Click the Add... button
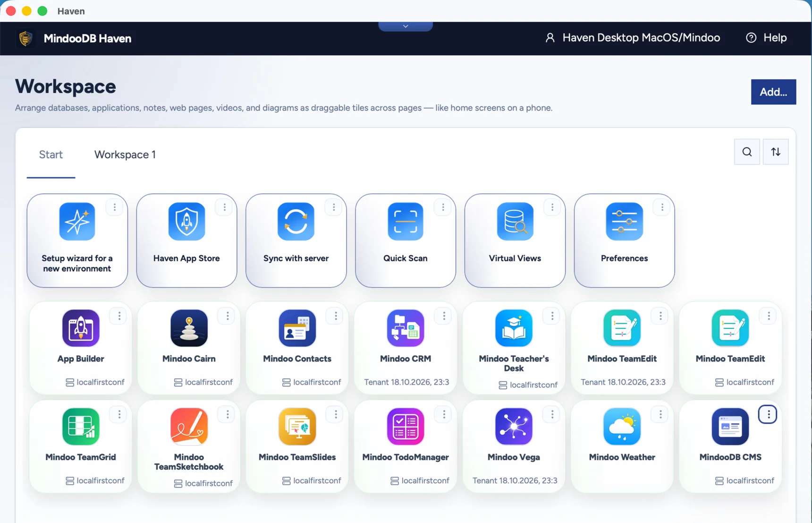Screen dimensions: 812x523 point(773,92)
